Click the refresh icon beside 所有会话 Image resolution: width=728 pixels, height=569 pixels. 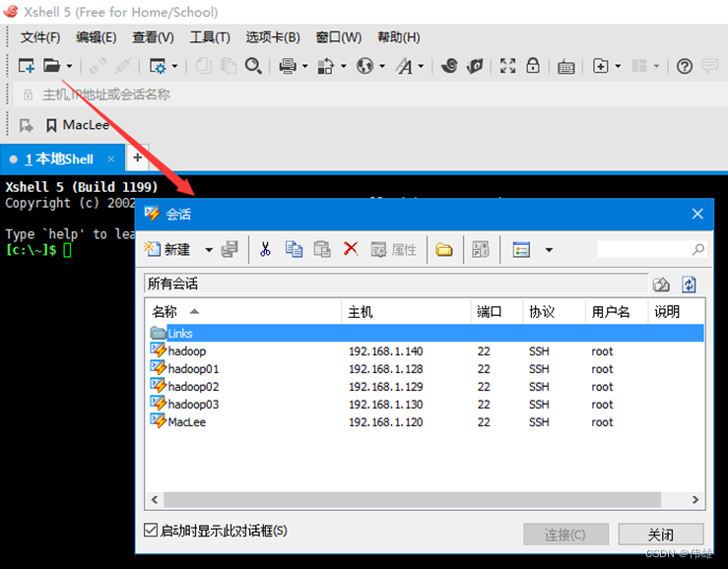tap(689, 284)
